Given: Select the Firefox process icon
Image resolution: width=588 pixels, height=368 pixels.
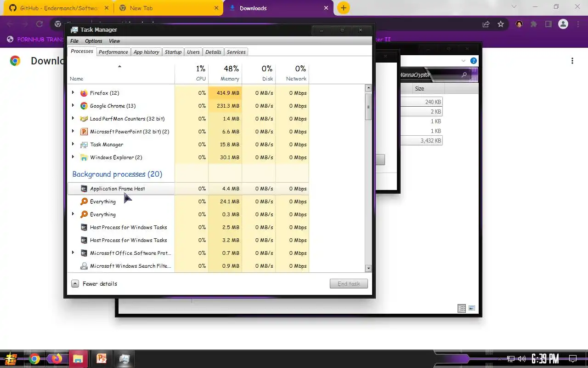Looking at the screenshot, I should point(84,93).
